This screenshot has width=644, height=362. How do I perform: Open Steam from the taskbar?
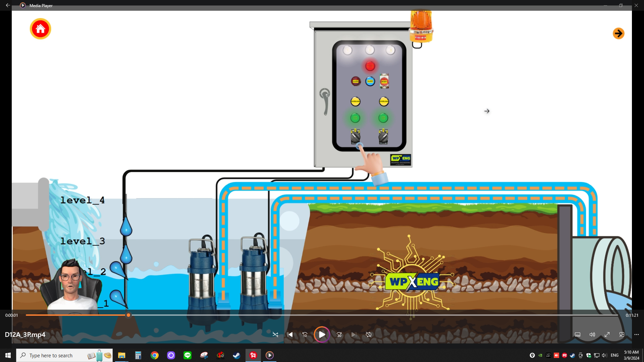click(236, 355)
